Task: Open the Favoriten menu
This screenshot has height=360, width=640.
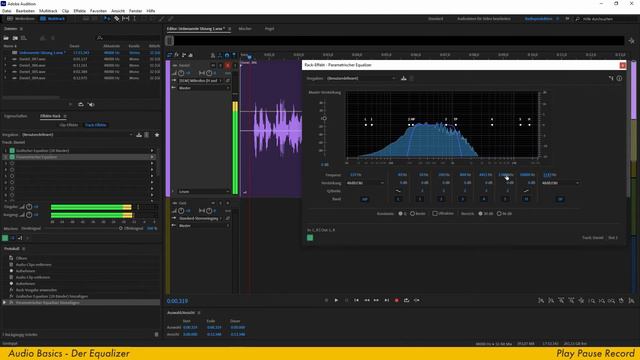Action: point(98,11)
